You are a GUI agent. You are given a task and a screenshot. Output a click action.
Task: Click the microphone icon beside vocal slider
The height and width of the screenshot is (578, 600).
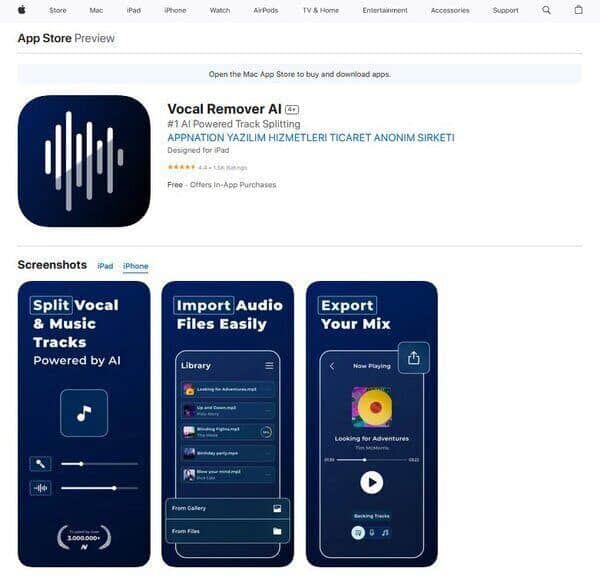point(40,464)
